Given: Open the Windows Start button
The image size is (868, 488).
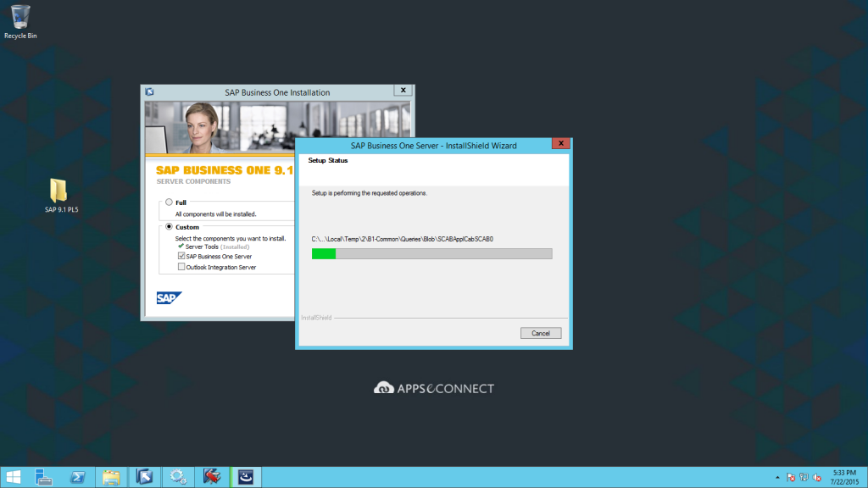Looking at the screenshot, I should [x=14, y=477].
